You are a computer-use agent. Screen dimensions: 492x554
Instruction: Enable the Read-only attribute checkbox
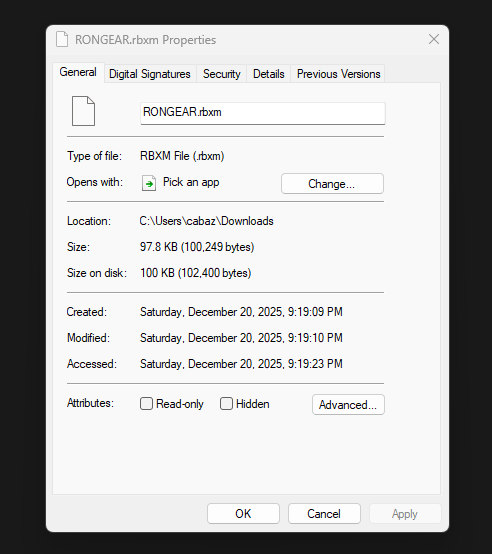coord(146,403)
